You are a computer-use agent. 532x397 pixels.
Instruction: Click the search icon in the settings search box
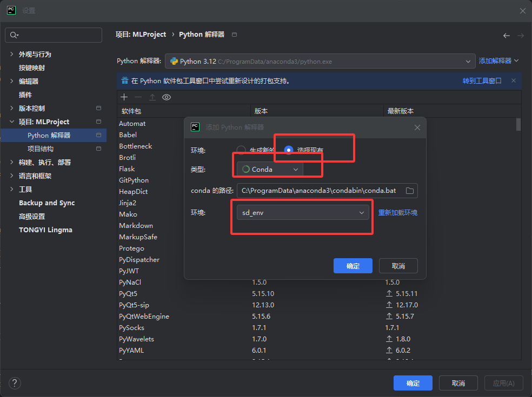click(14, 35)
